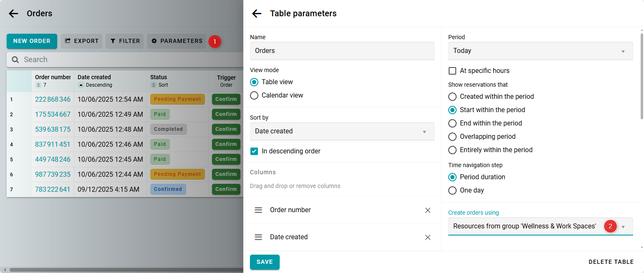The image size is (644, 273).
Task: Click the search magnifier icon
Action: (15, 60)
